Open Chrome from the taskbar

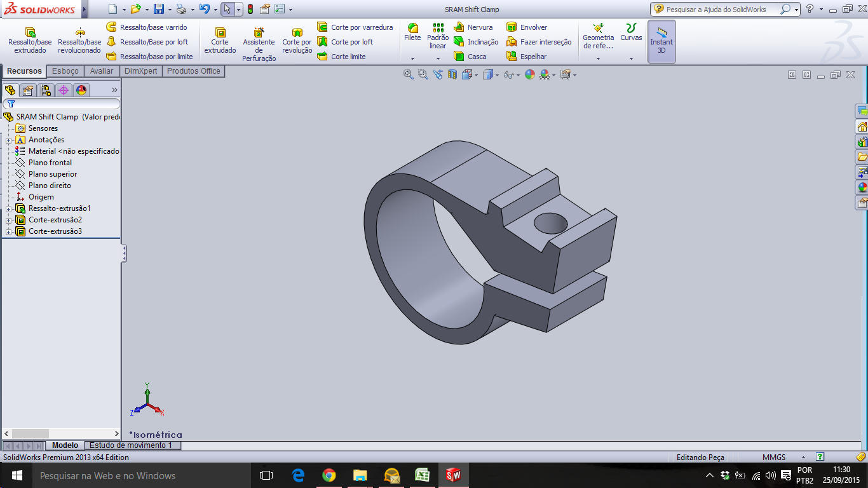(329, 475)
